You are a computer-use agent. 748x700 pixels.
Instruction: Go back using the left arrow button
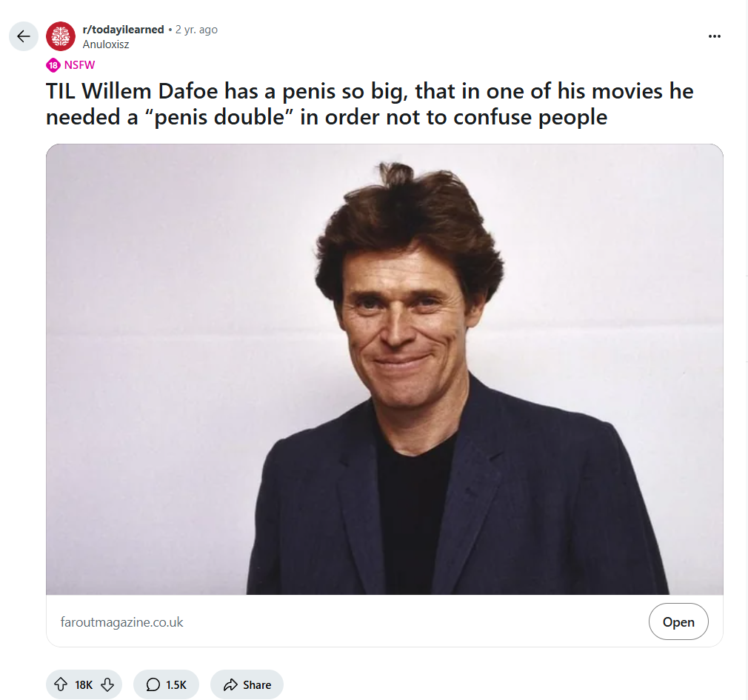click(24, 36)
